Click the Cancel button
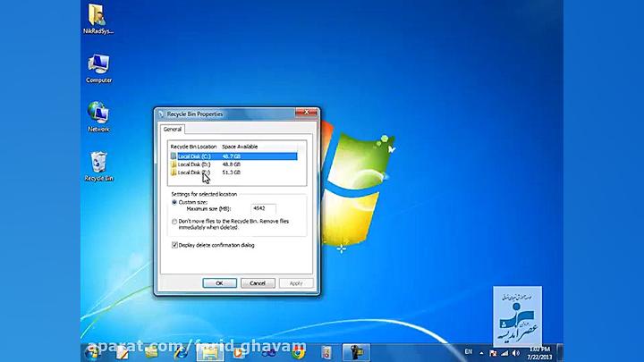Viewport: 644px width, 362px height. [x=258, y=283]
